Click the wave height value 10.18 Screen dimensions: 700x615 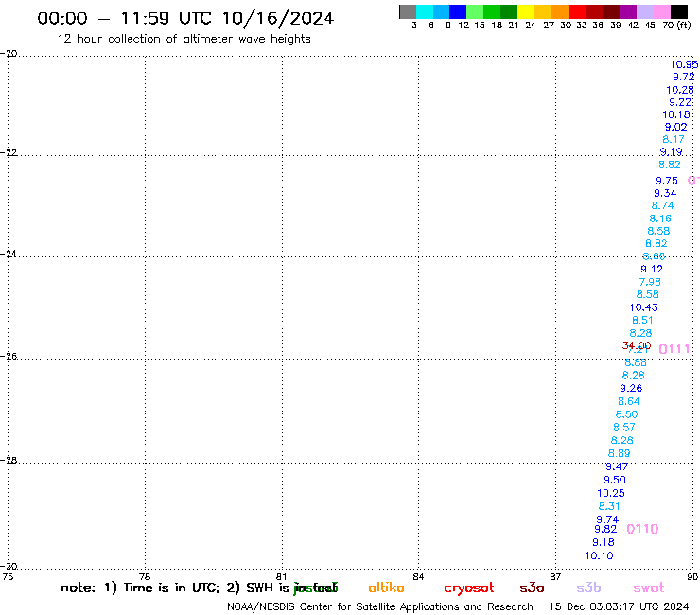pyautogui.click(x=676, y=114)
